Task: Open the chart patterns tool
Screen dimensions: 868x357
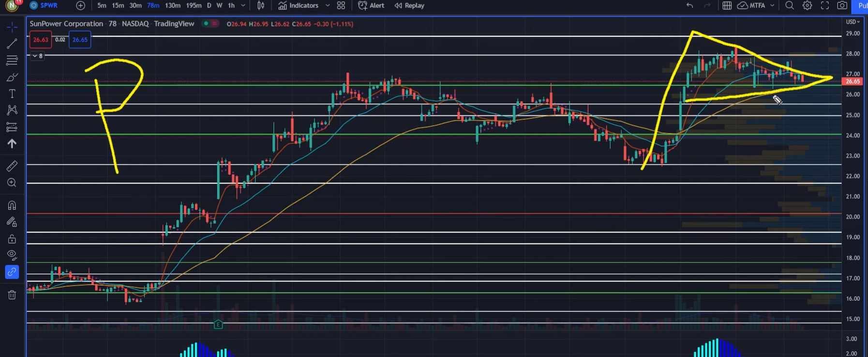Action: (12, 110)
